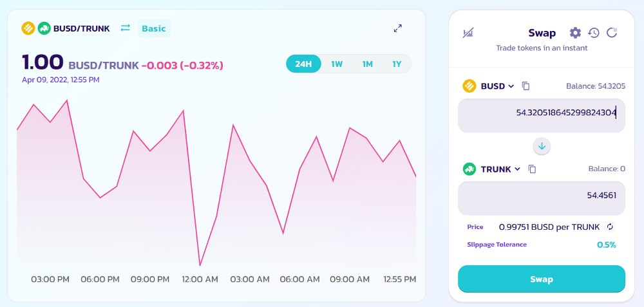The image size is (644, 307).
Task: Click the Swap button
Action: click(542, 279)
